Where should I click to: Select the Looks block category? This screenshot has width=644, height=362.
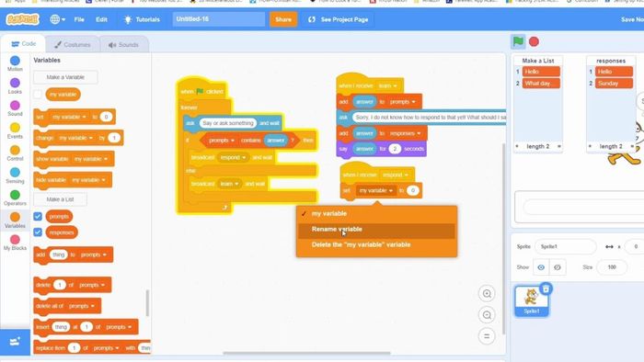(16, 86)
